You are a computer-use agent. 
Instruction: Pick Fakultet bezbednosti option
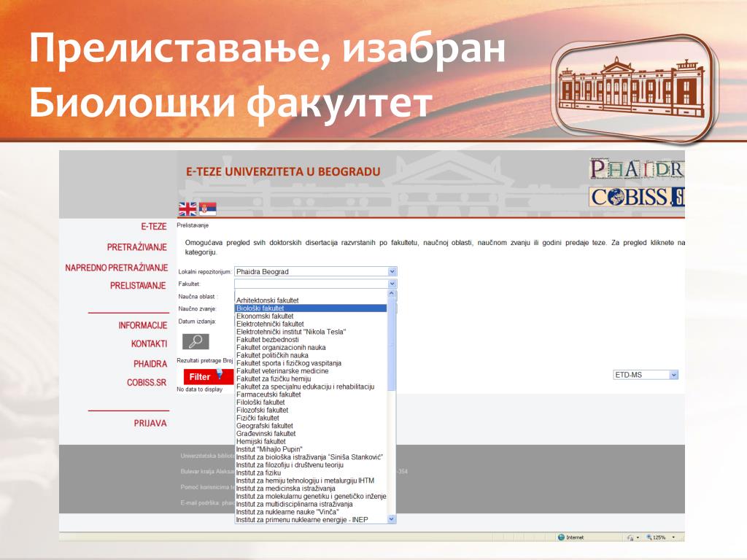[x=311, y=340]
